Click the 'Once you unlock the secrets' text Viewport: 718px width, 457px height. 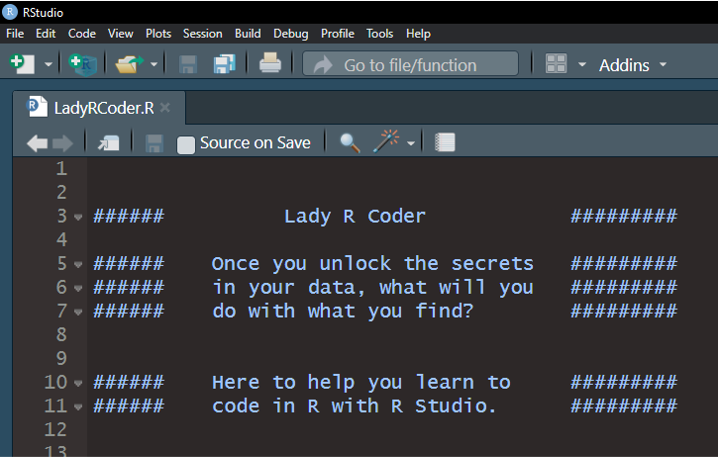[x=373, y=264]
